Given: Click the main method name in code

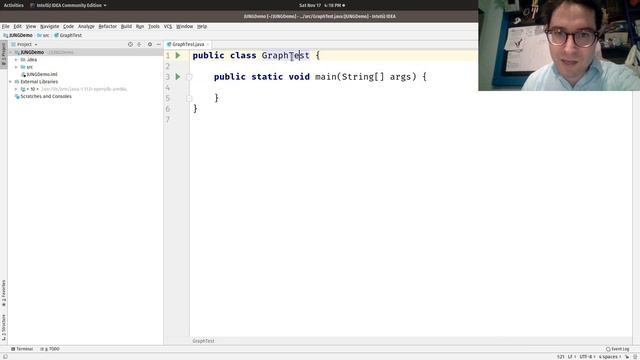Looking at the screenshot, I should (x=326, y=77).
